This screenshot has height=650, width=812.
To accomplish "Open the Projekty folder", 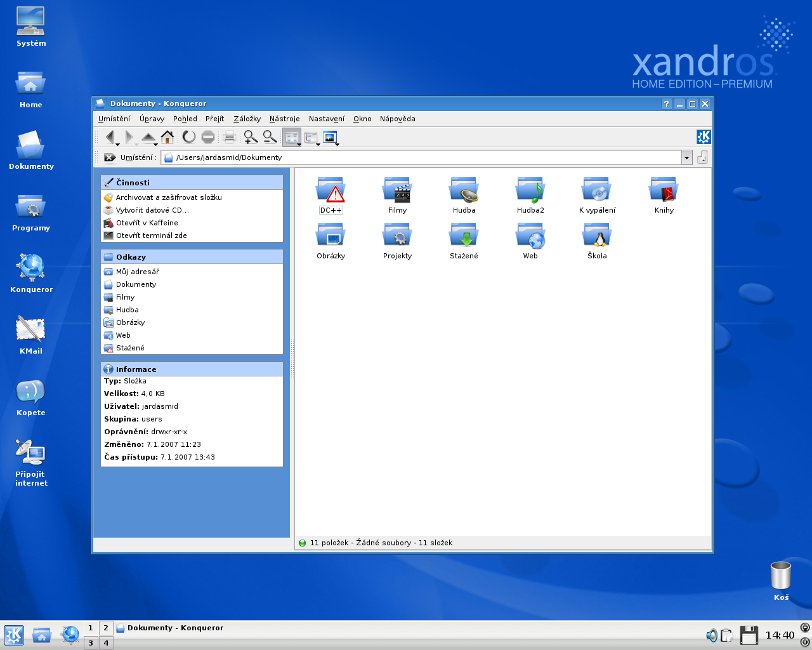I will point(397,241).
